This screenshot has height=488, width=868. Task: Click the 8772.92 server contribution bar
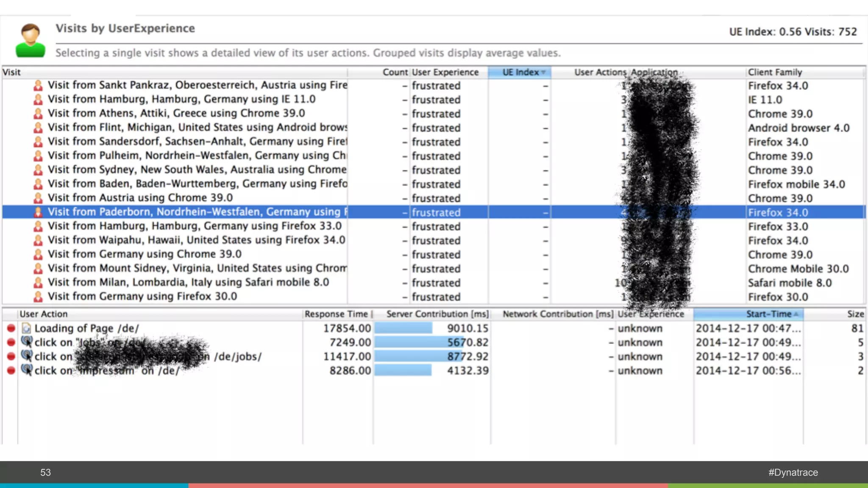tap(417, 356)
